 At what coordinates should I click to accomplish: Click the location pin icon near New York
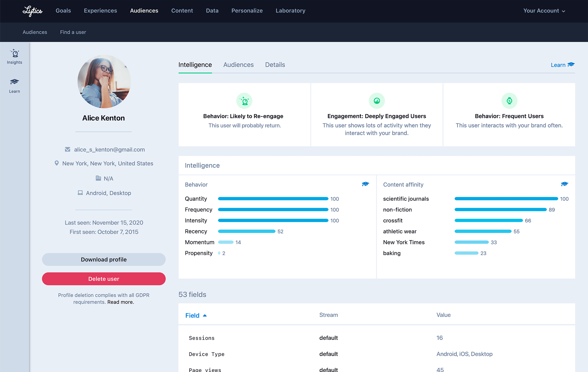click(x=57, y=163)
